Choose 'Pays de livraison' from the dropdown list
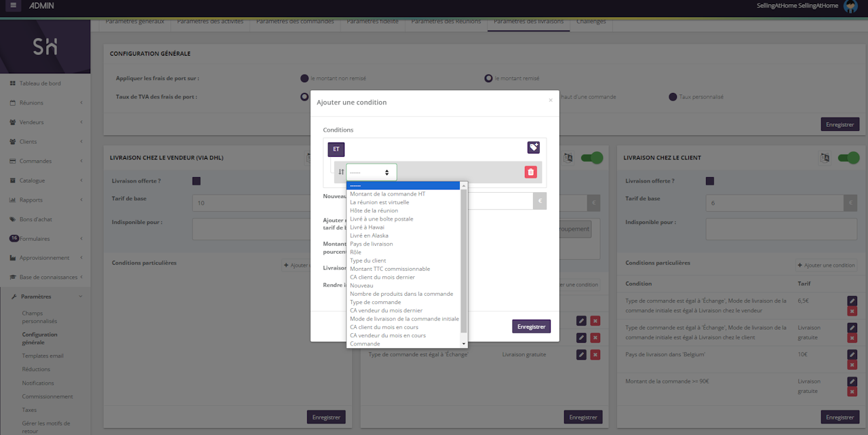Viewport: 868px width, 435px height. coord(371,244)
